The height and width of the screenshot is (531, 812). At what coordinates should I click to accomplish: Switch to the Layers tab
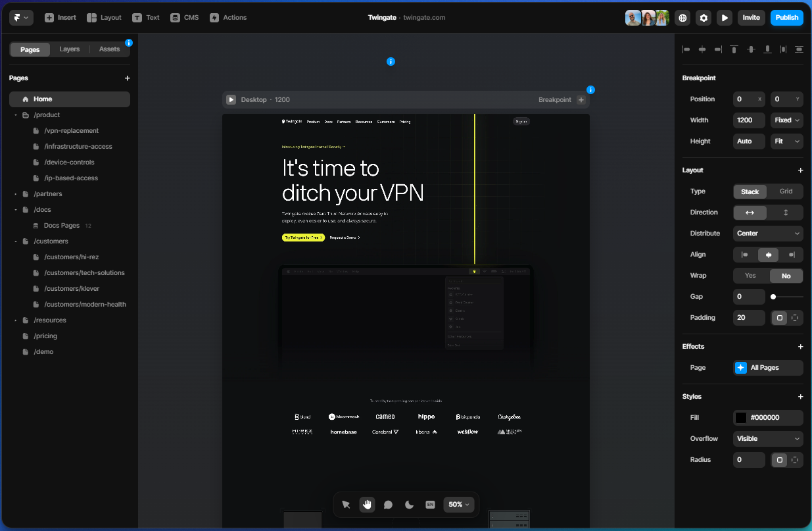69,49
